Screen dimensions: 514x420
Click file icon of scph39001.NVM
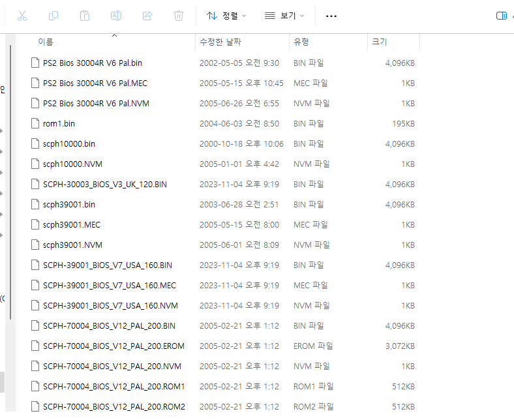(x=35, y=245)
